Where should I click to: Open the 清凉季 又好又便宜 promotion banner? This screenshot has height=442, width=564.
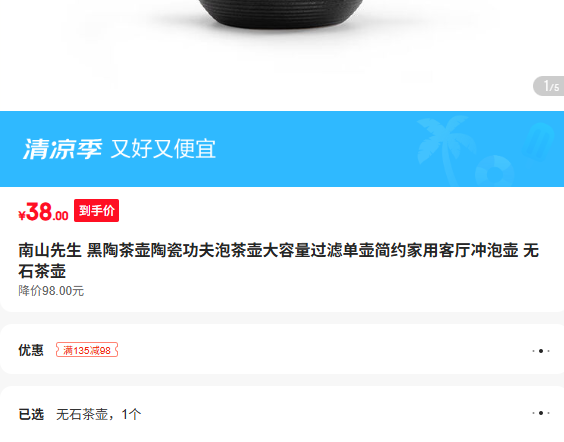(x=282, y=149)
